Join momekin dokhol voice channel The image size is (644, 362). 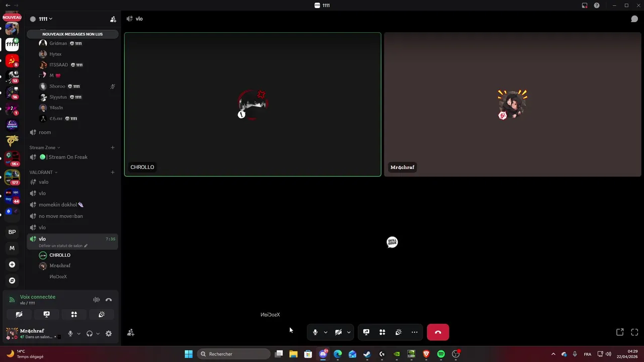72,205
